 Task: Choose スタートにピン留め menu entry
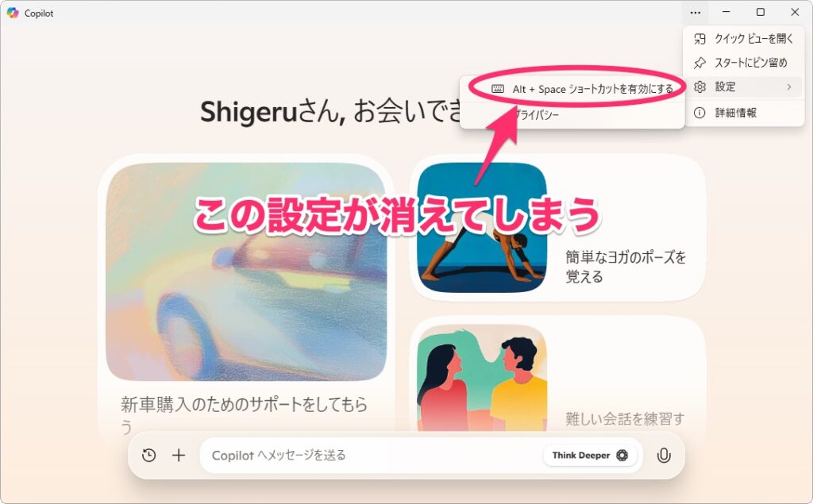(x=743, y=63)
